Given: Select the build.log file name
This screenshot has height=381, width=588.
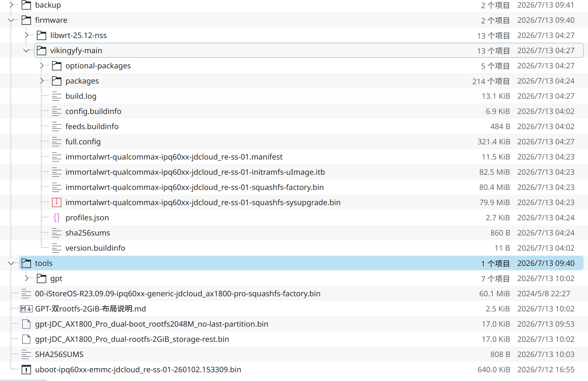Looking at the screenshot, I should click(x=81, y=96).
